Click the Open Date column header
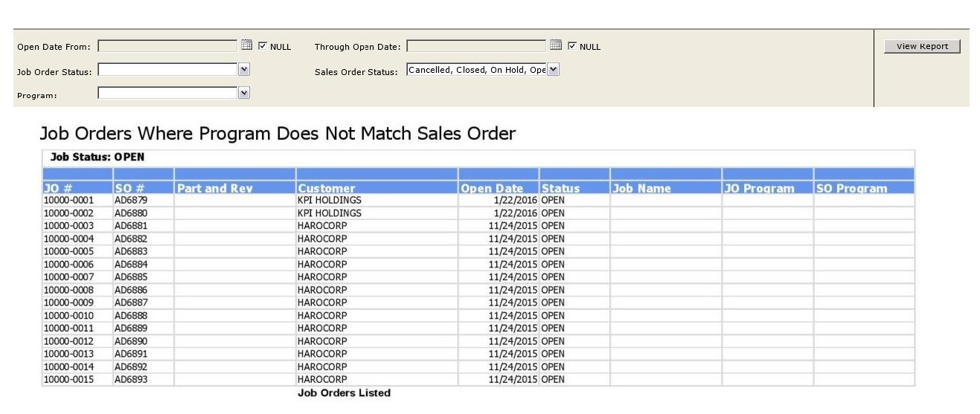The image size is (980, 414). tap(492, 189)
